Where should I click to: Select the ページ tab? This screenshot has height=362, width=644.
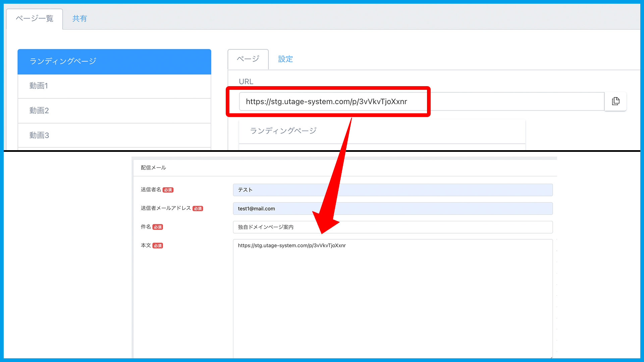point(248,59)
